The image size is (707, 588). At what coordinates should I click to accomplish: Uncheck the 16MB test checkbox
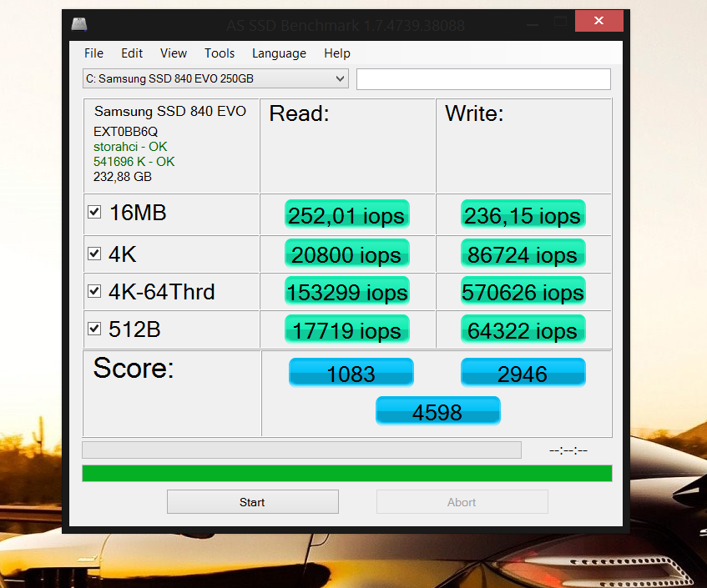pyautogui.click(x=94, y=212)
